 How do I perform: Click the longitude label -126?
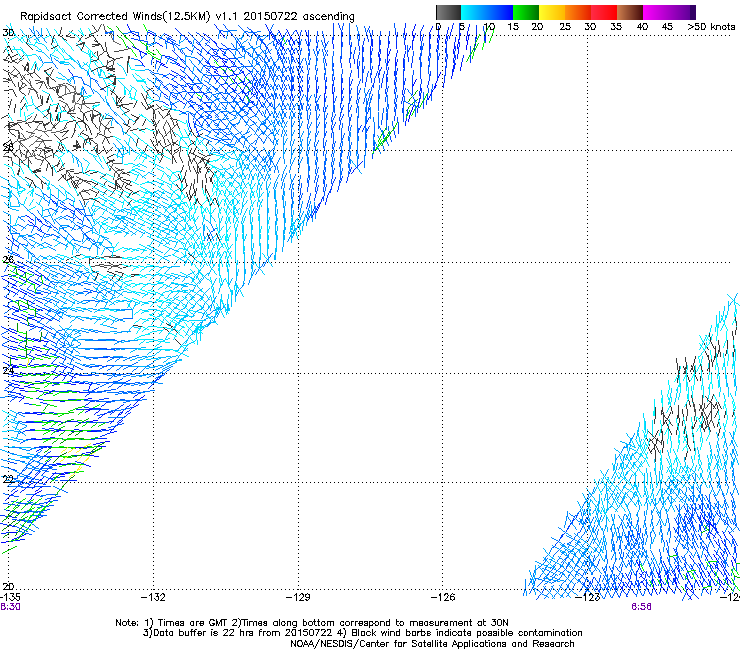point(443,597)
